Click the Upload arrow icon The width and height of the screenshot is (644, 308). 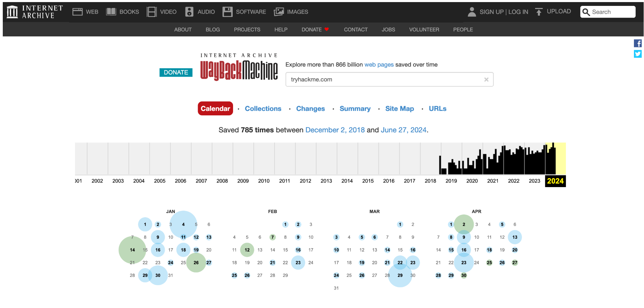[x=539, y=12]
